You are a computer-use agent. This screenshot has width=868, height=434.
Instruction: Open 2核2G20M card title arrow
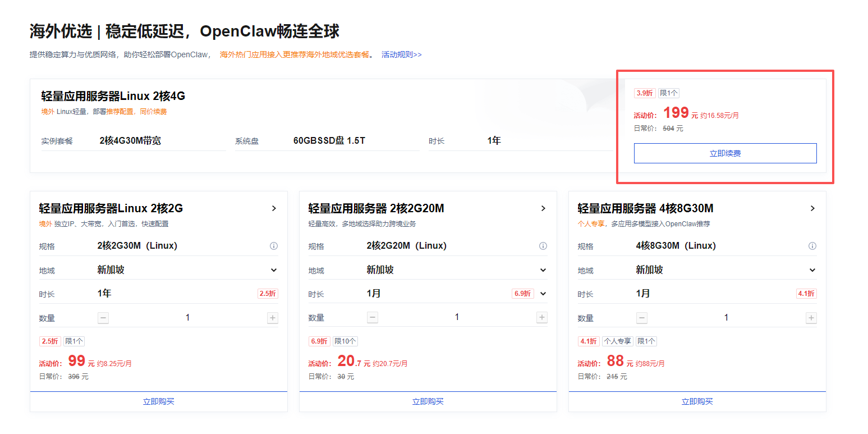pos(543,208)
